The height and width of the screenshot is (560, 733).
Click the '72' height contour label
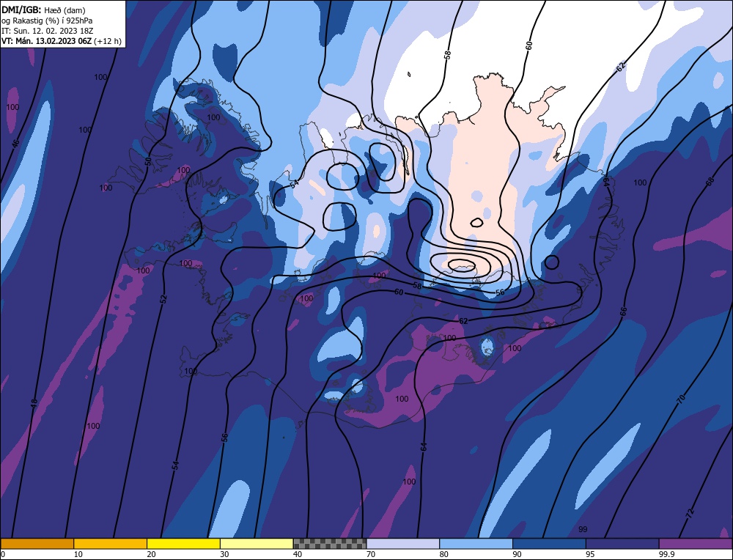pyautogui.click(x=690, y=512)
